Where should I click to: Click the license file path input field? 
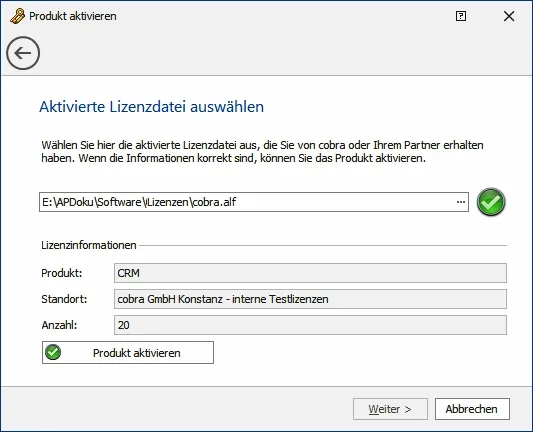[x=254, y=202]
